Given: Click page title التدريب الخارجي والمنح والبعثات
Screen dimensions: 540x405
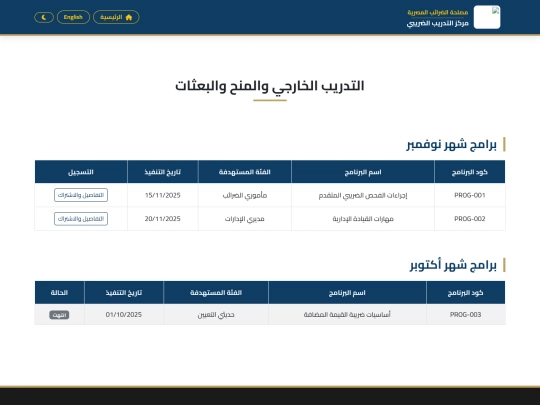Looking at the screenshot, I should tap(270, 86).
